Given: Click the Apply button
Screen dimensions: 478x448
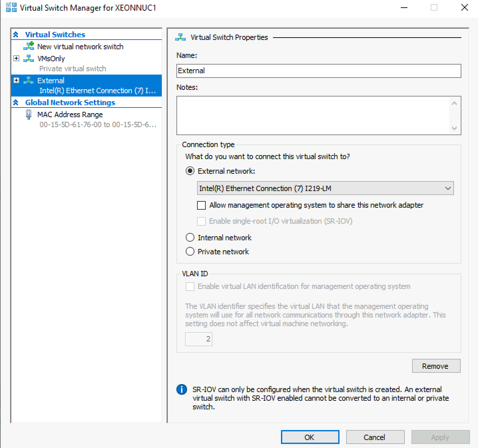Looking at the screenshot, I should point(440,437).
